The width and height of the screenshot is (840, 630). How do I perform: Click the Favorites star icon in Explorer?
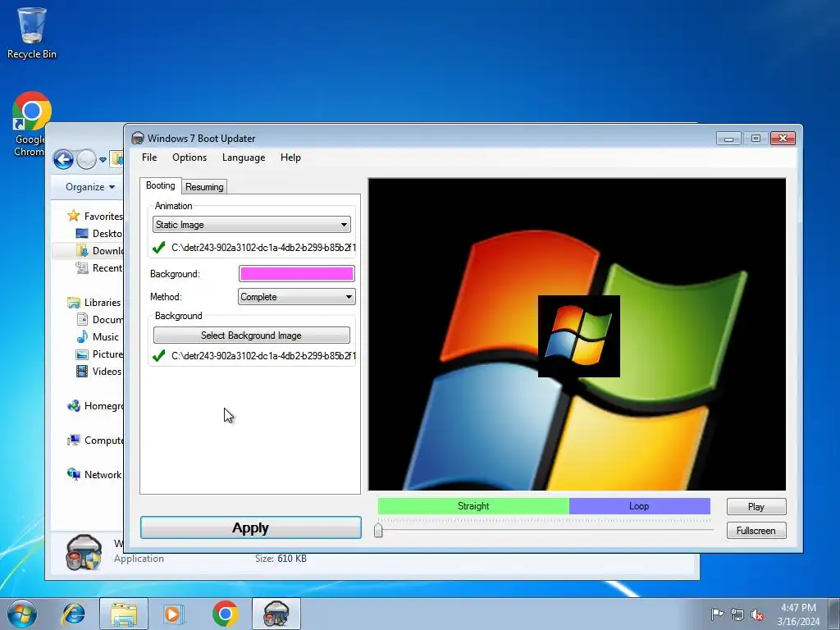pyautogui.click(x=73, y=216)
